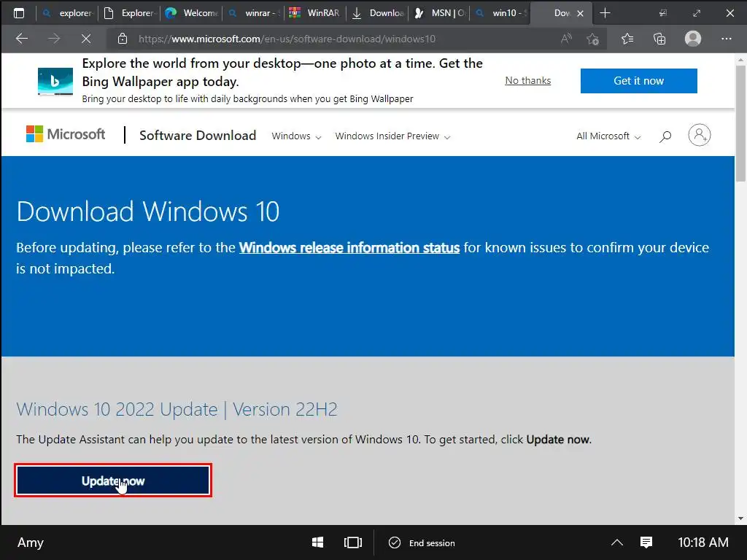Open the Settings and more menu

pyautogui.click(x=726, y=39)
